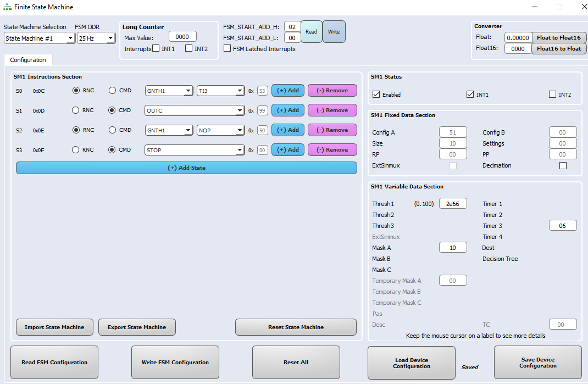The width and height of the screenshot is (588, 384).
Task: Click Read next to FSM_START_ADD_H
Action: 311,32
